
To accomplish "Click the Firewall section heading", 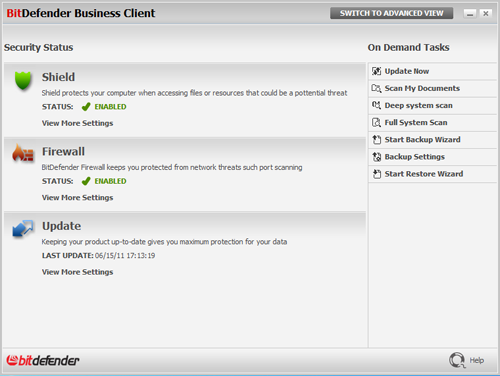I will [x=63, y=151].
